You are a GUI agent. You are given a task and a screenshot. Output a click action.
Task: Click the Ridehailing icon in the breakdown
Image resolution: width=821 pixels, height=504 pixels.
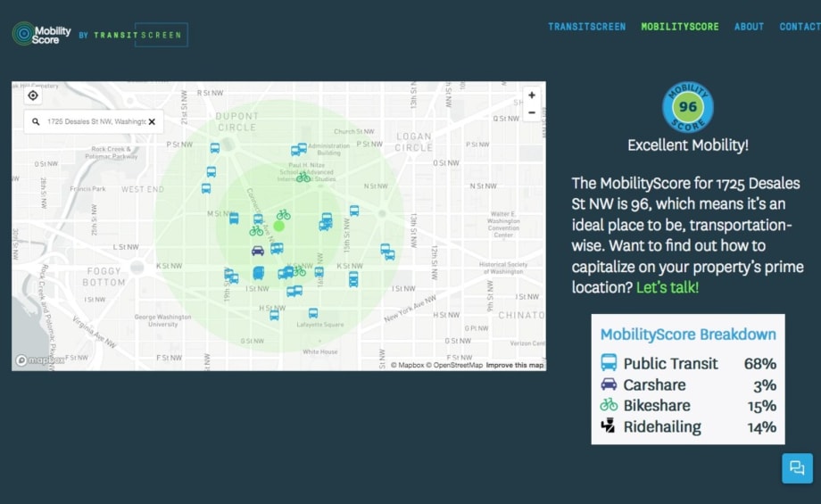coord(608,426)
